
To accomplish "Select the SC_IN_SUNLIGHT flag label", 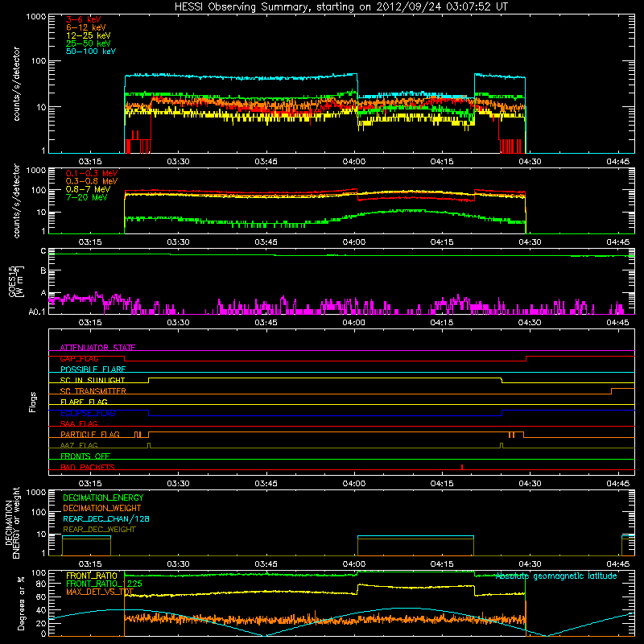I will 93,380.
